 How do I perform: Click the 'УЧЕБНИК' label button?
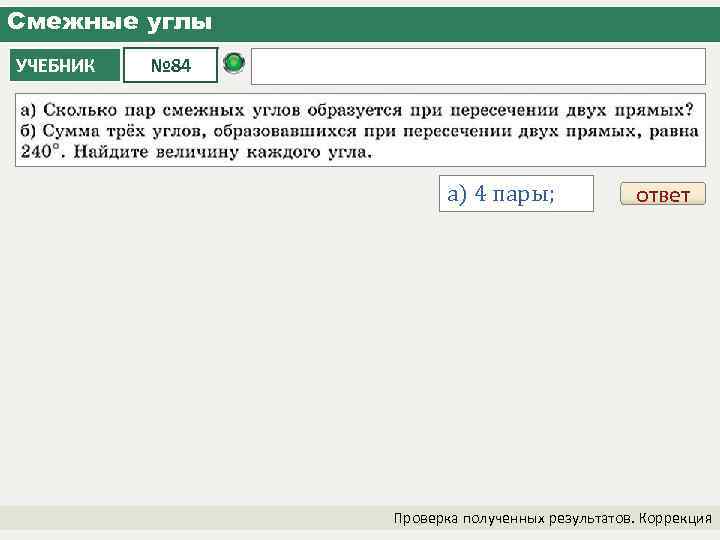coord(65,65)
